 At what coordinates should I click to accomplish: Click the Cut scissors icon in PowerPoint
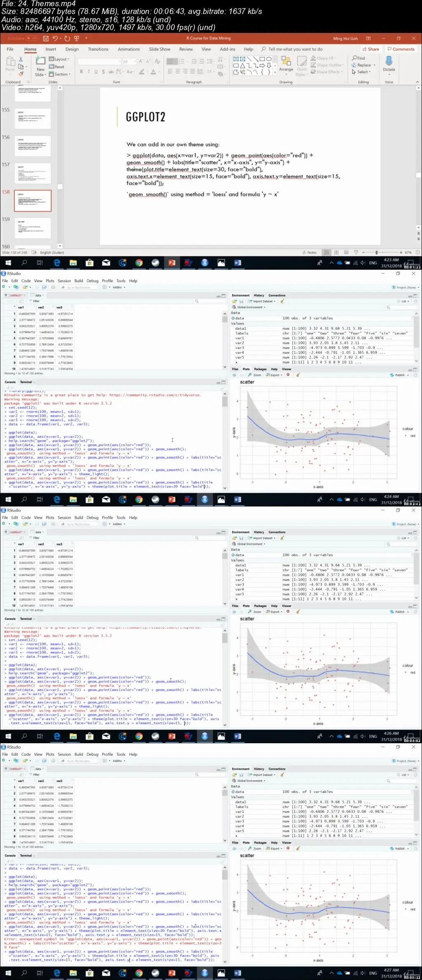click(x=21, y=59)
